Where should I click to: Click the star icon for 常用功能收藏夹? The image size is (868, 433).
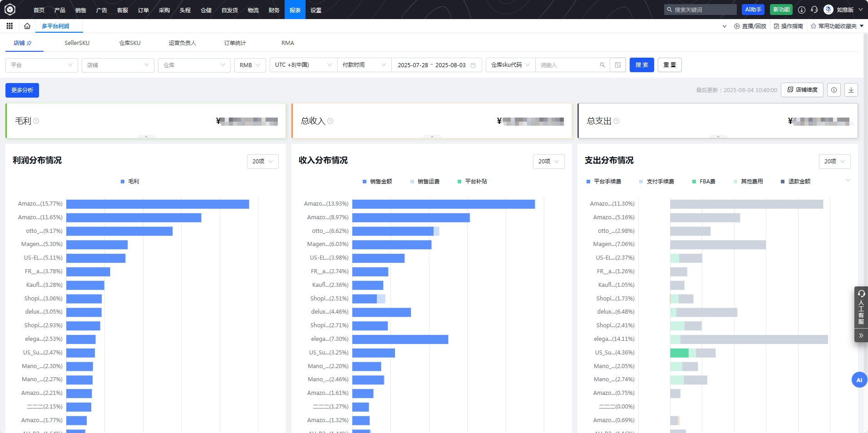pyautogui.click(x=812, y=26)
